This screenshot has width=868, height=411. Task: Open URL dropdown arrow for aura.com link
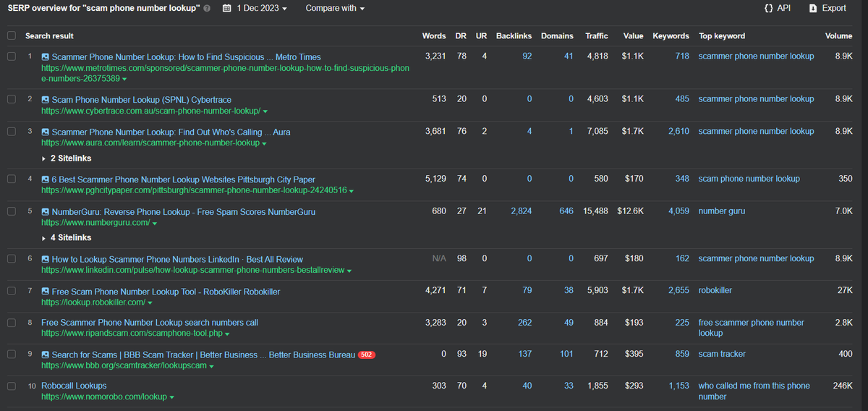point(265,144)
